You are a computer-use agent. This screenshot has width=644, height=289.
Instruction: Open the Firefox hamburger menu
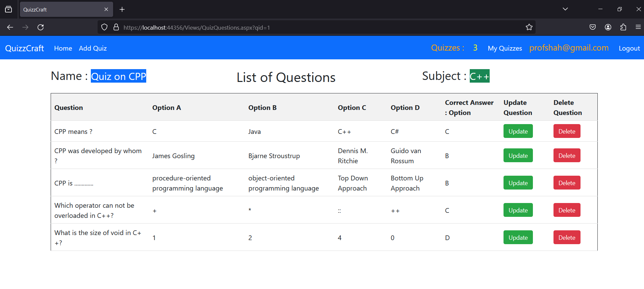[x=638, y=27]
